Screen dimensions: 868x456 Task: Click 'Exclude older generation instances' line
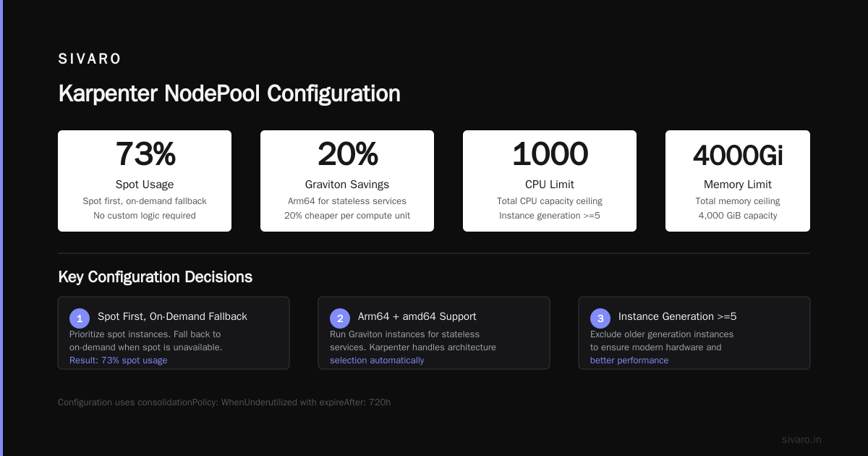[x=662, y=334]
